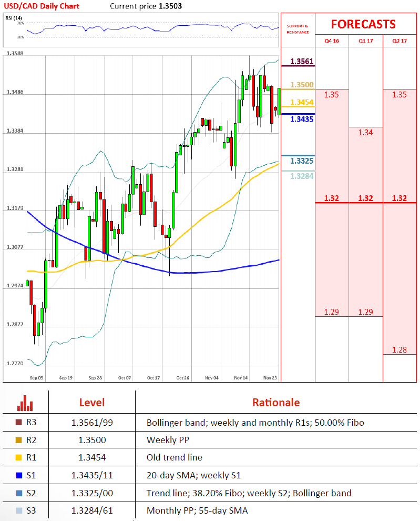Click the RSI (14) indicator label

(14, 18)
